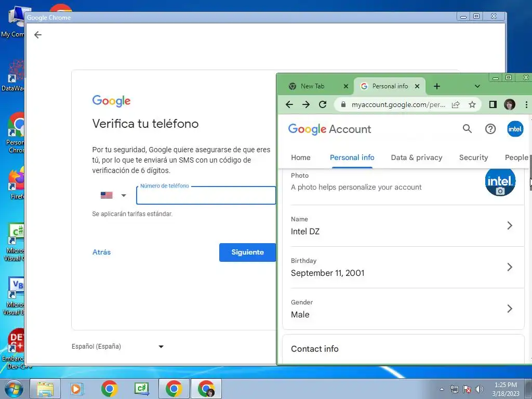
Task: Open a new tab with plus icon
Action: tap(437, 86)
